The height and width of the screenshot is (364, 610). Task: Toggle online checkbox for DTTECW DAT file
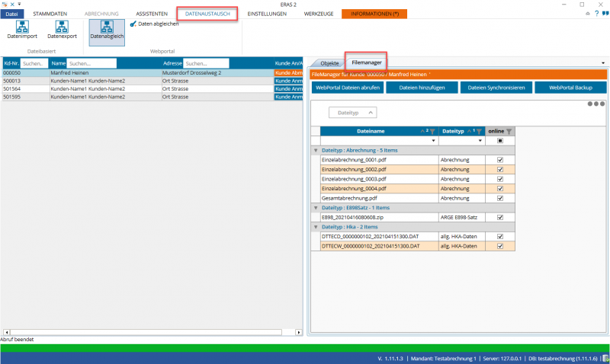[x=500, y=246]
